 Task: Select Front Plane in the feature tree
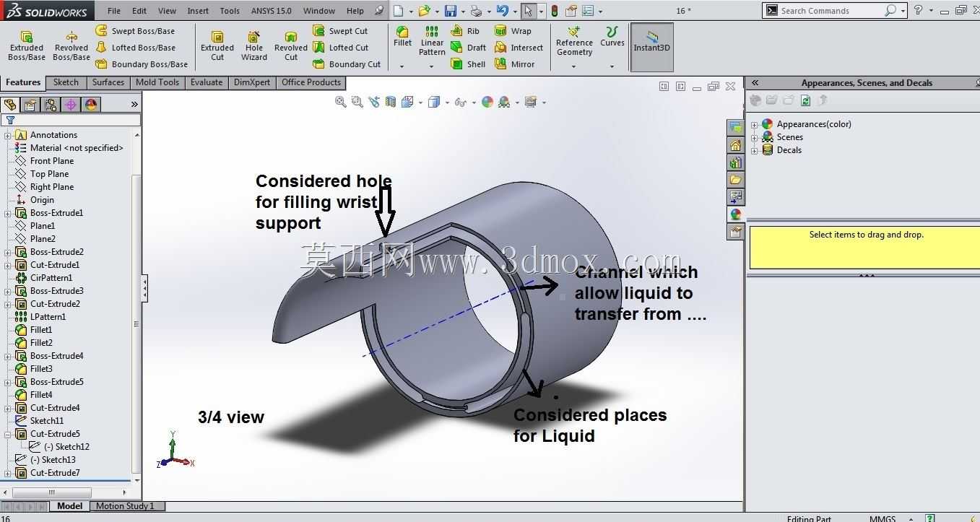(x=52, y=161)
